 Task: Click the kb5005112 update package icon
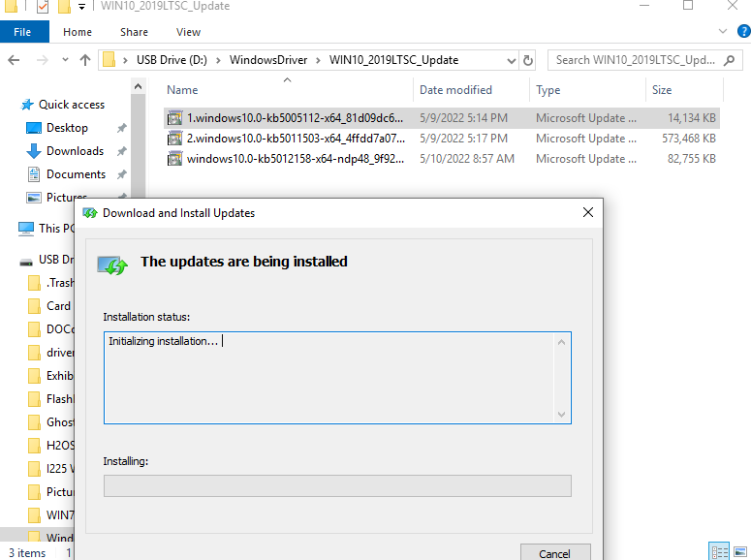(174, 118)
